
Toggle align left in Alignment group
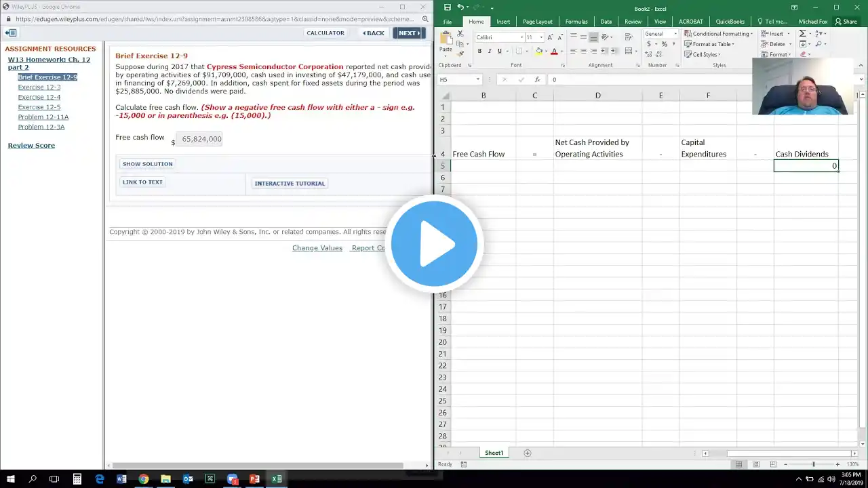point(573,51)
